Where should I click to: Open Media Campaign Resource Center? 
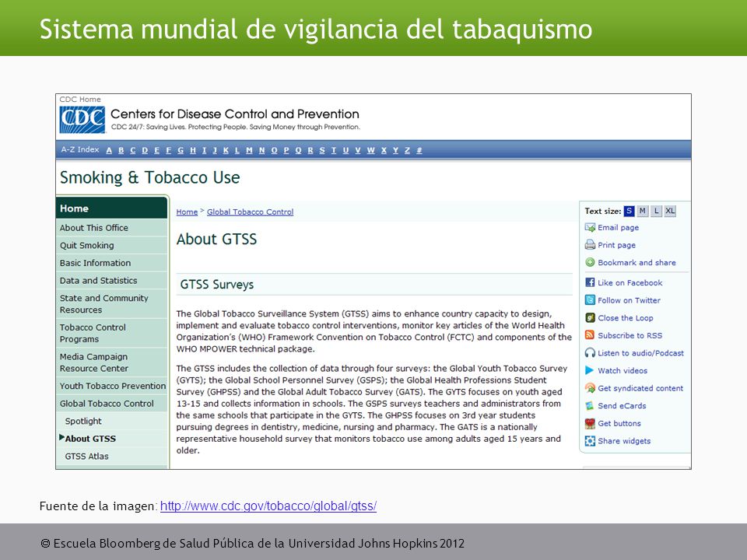[x=111, y=362]
